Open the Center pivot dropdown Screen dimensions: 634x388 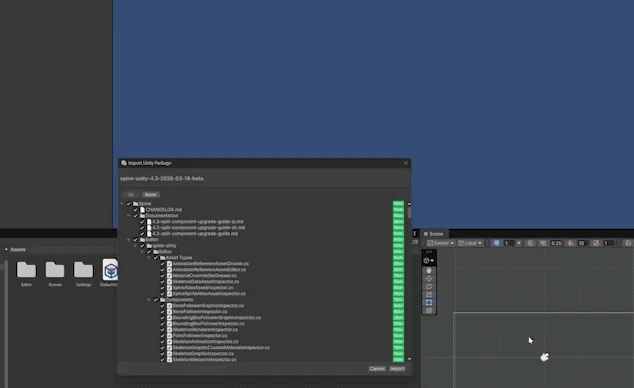tap(440, 243)
